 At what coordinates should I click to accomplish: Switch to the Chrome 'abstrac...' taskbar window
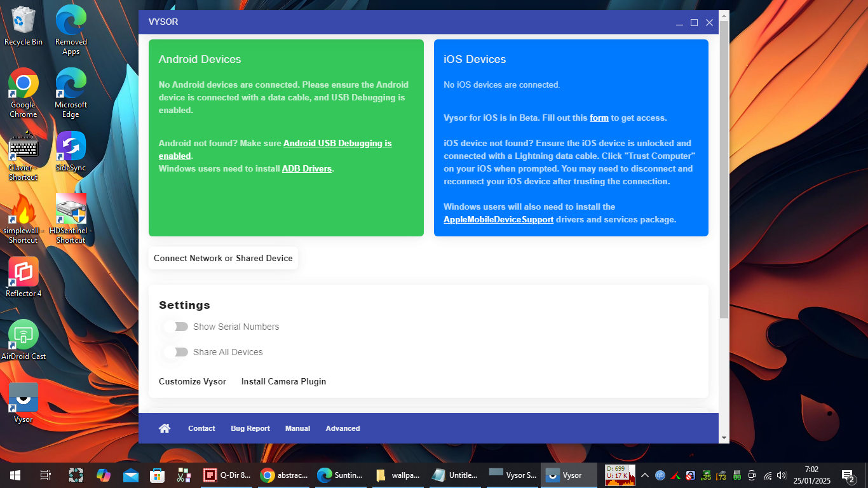coord(284,475)
